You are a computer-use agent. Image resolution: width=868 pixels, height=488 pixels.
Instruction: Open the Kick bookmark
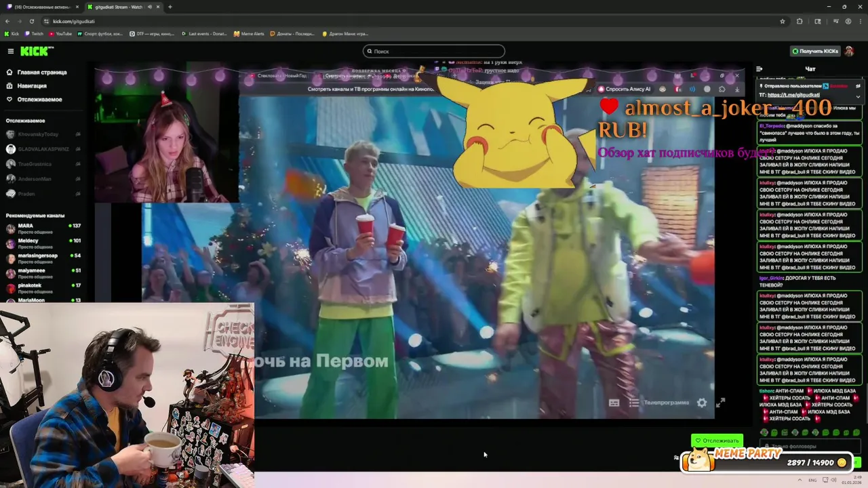12,33
